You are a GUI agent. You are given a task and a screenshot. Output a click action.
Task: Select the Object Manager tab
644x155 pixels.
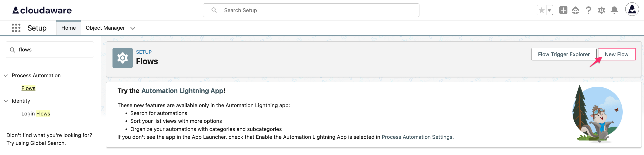[x=105, y=28]
